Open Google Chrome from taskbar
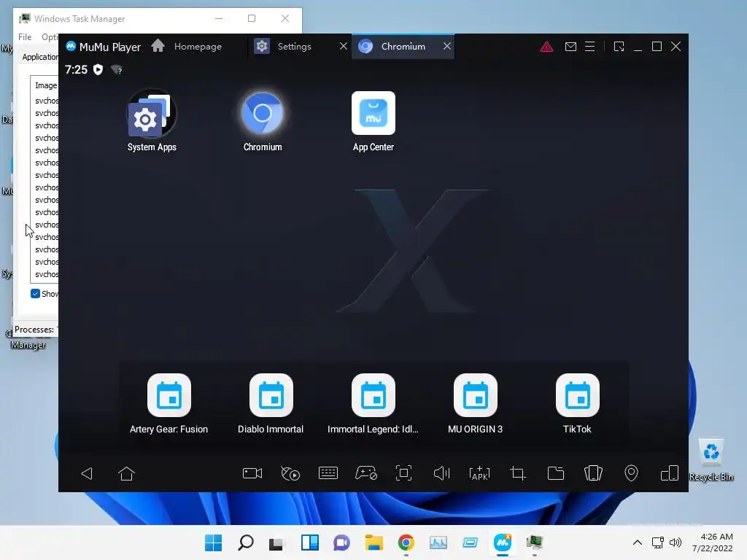The height and width of the screenshot is (560, 747). point(406,542)
